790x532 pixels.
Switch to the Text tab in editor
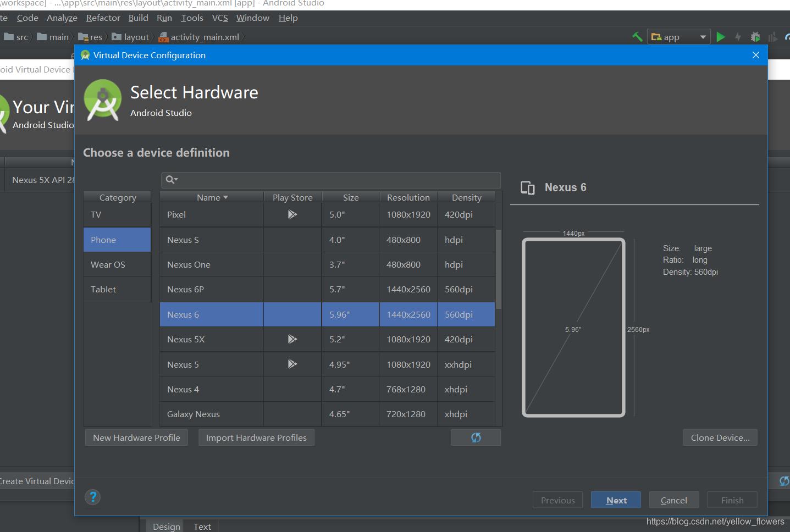click(202, 526)
